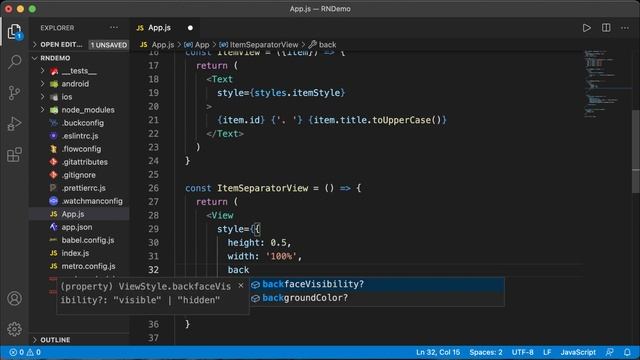The width and height of the screenshot is (640, 360).
Task: Change encoding via UTF-8
Action: coord(522,352)
